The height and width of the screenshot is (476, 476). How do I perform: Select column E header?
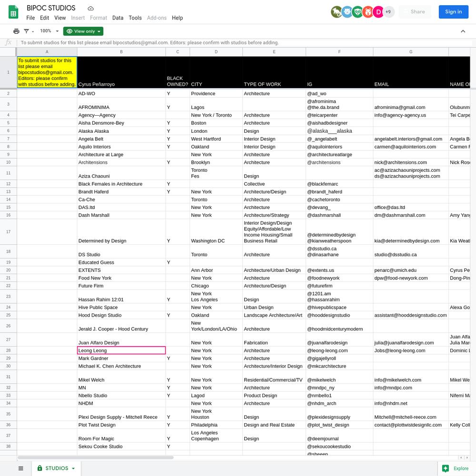274,52
